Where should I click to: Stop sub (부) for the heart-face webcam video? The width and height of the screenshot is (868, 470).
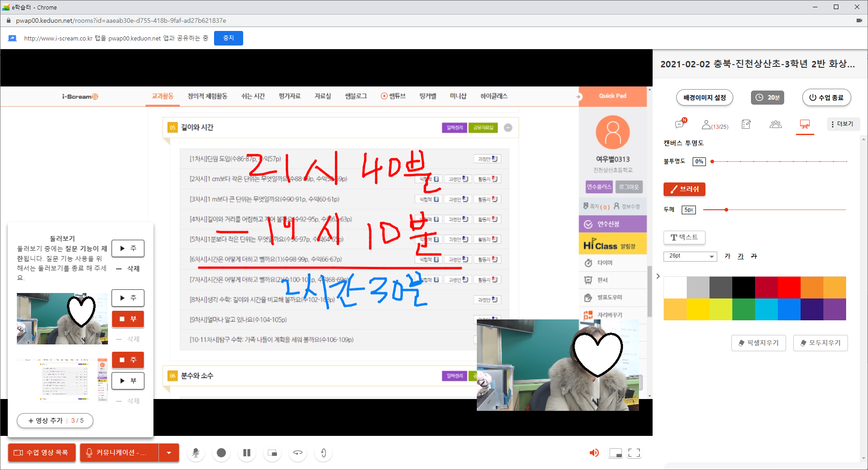click(x=128, y=319)
